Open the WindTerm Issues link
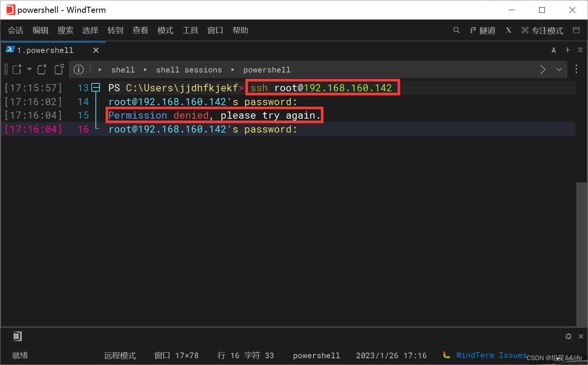 491,355
